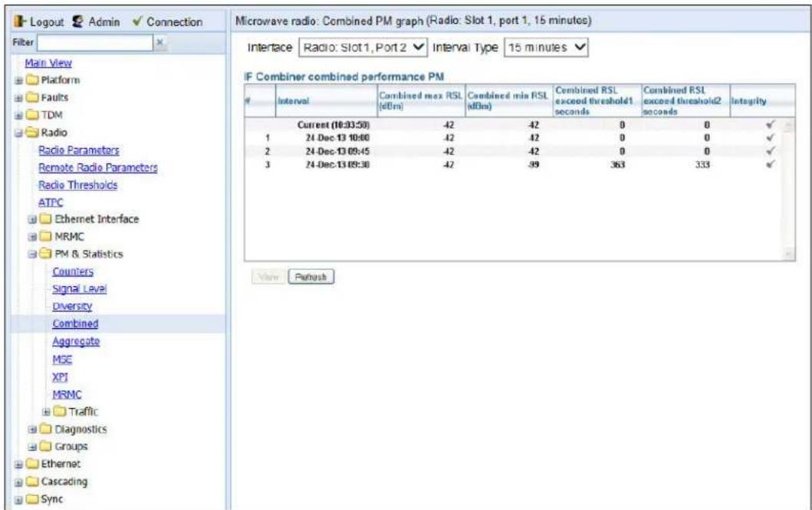Open the Counters PM page
This screenshot has height=510, width=812.
(73, 271)
